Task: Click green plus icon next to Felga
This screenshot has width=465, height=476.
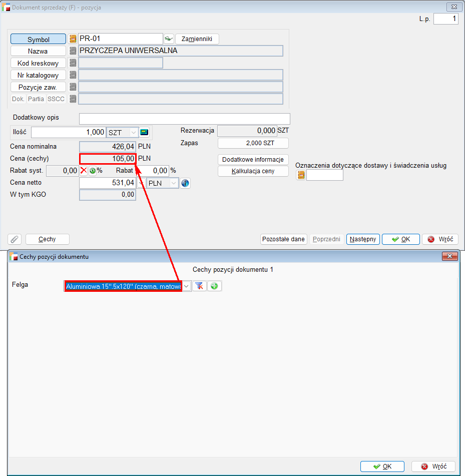Action: tap(214, 286)
